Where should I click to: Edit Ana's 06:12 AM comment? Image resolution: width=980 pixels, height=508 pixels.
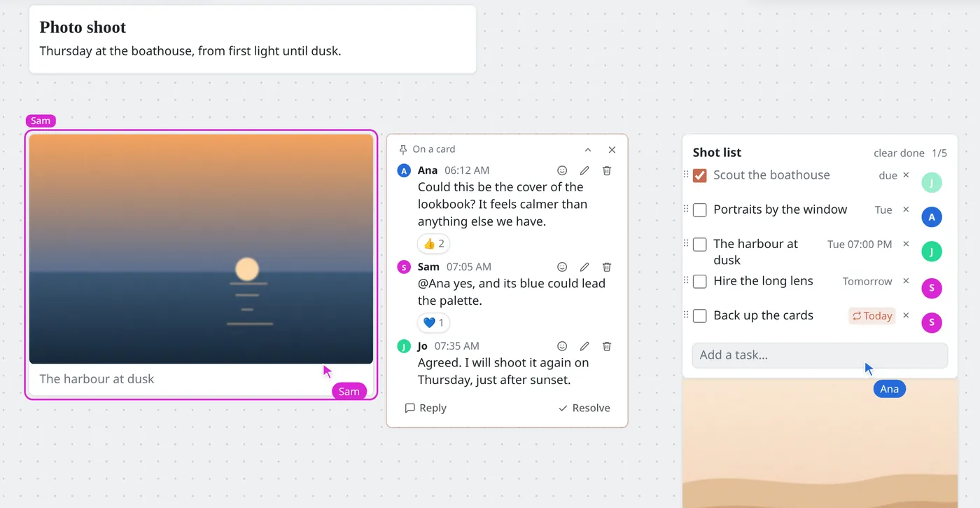click(584, 170)
